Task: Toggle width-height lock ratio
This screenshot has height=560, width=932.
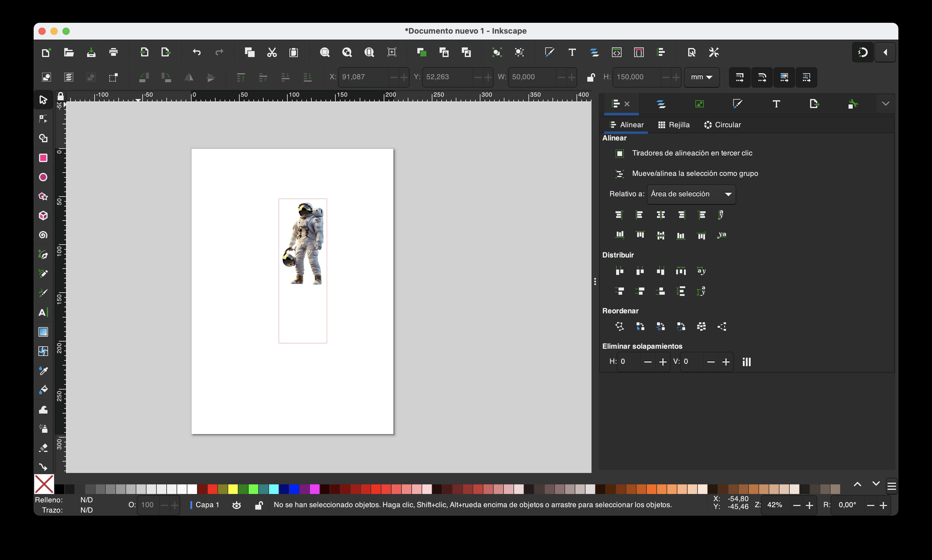Action: point(591,77)
